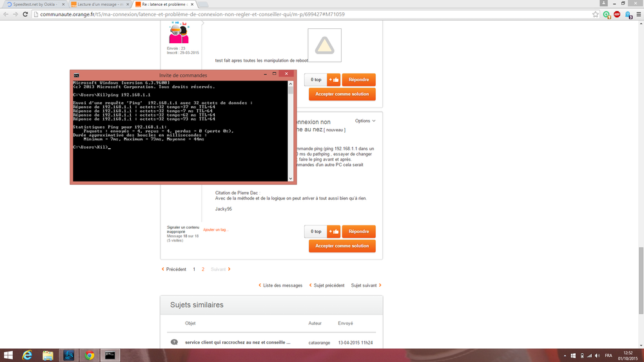Accept message 18 as solution
644x362 pixels.
pyautogui.click(x=342, y=246)
